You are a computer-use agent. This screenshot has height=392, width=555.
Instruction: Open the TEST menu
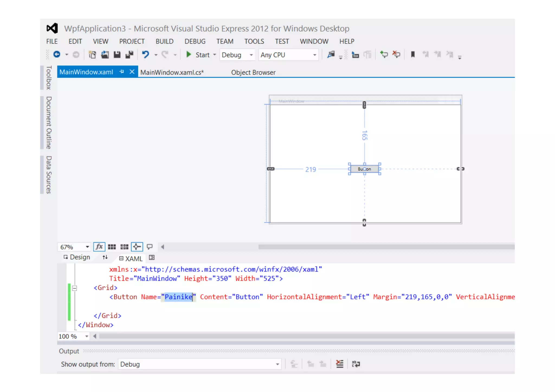click(x=282, y=41)
